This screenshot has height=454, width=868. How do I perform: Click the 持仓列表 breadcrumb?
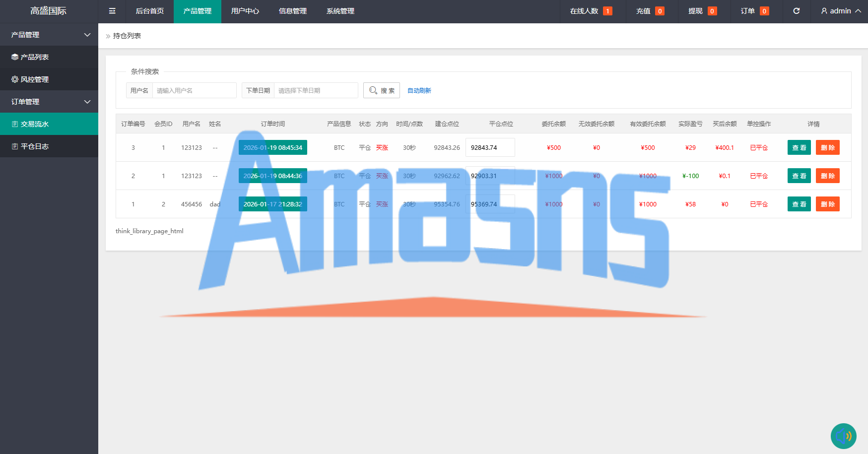pyautogui.click(x=127, y=36)
